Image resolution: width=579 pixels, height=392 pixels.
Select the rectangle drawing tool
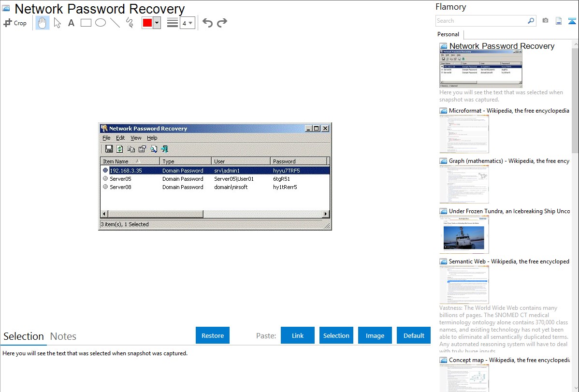coord(86,23)
